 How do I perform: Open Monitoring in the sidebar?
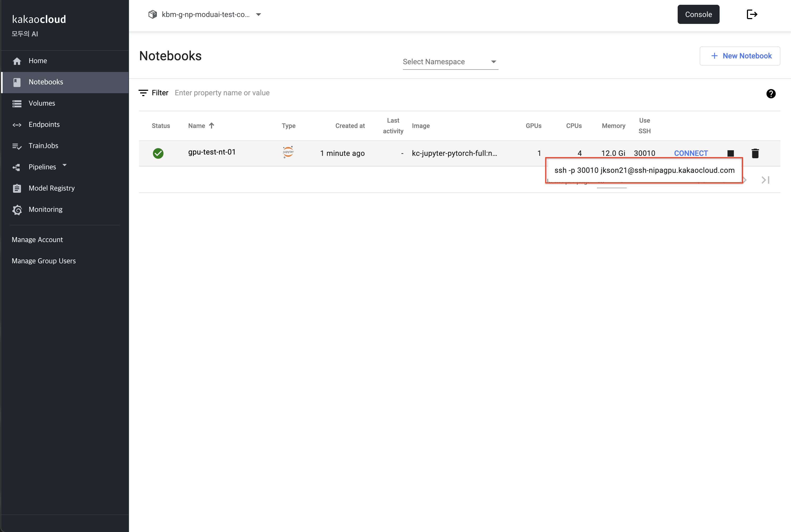65,209
